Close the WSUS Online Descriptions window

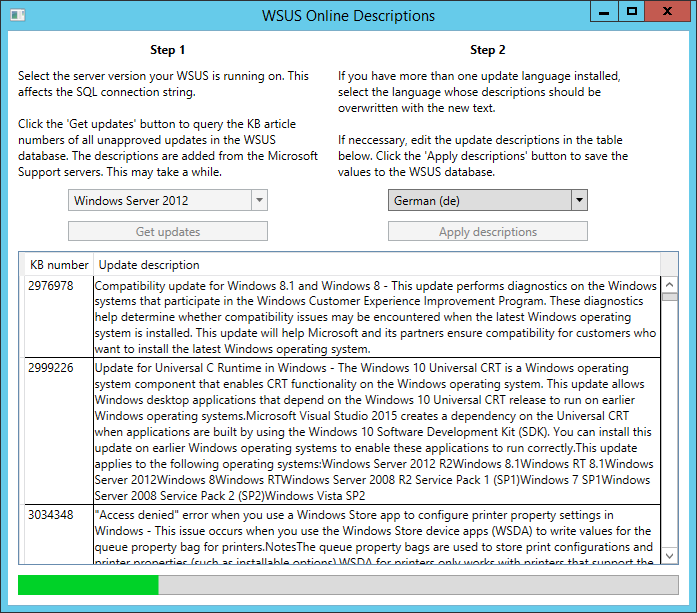[667, 12]
